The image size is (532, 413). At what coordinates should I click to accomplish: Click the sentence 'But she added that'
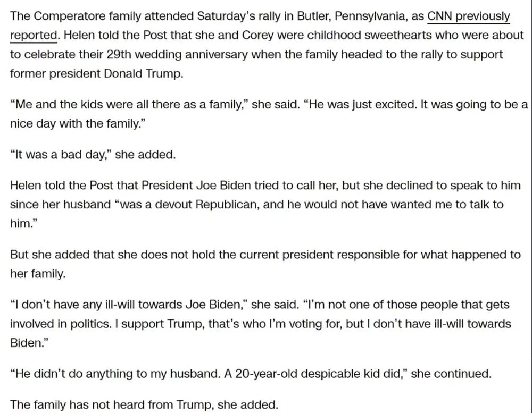pyautogui.click(x=265, y=264)
